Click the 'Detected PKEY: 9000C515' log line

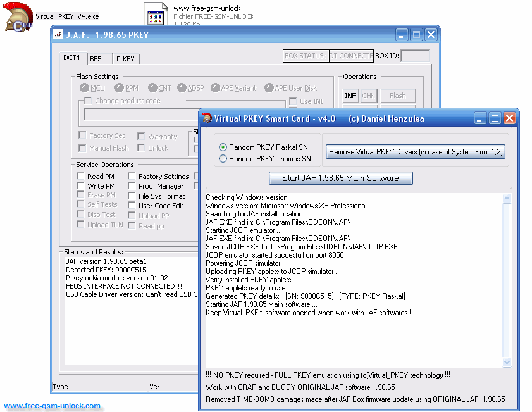click(106, 270)
